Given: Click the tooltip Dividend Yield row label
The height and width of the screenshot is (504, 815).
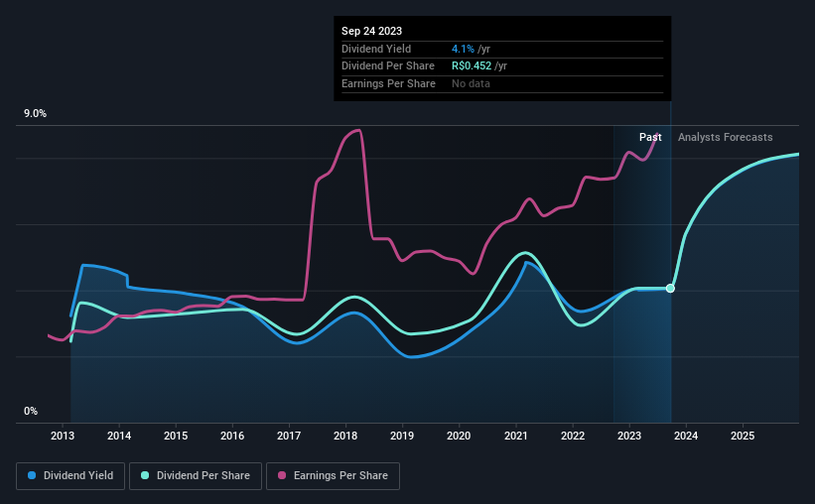Looking at the screenshot, I should 376,49.
